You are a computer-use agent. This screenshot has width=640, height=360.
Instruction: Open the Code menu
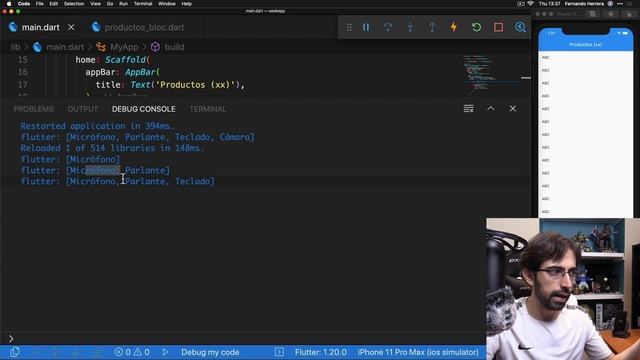[24, 4]
